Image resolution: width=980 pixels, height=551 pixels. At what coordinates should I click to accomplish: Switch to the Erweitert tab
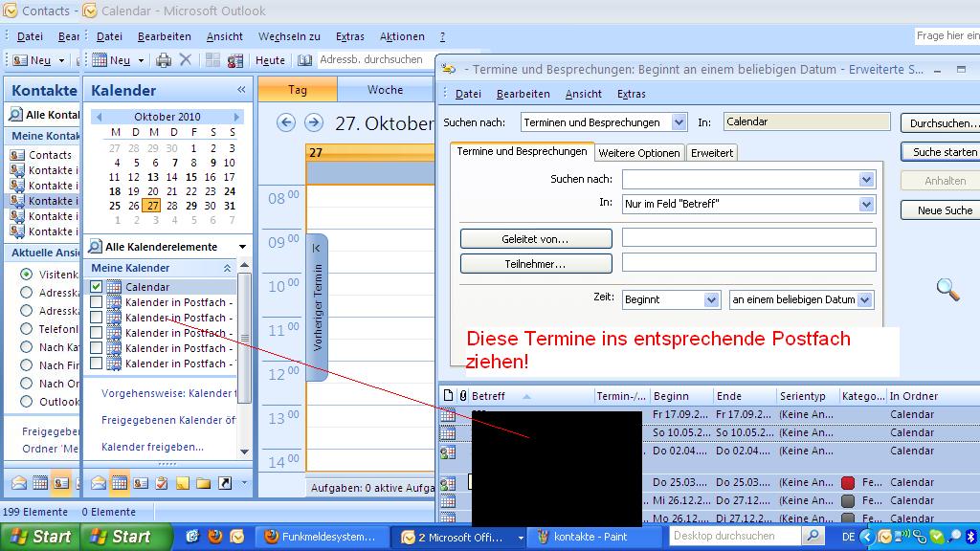tap(712, 153)
